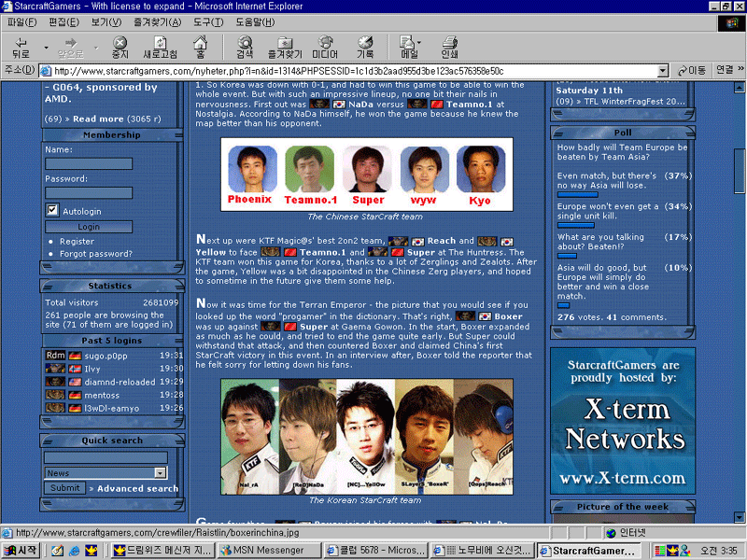This screenshot has width=747, height=560.
Task: Click the first quick launch icon
Action: point(58,551)
